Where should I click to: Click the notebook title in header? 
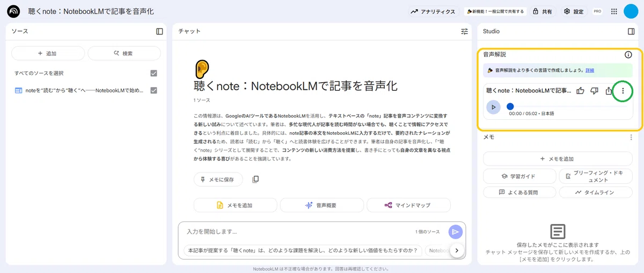click(x=91, y=11)
